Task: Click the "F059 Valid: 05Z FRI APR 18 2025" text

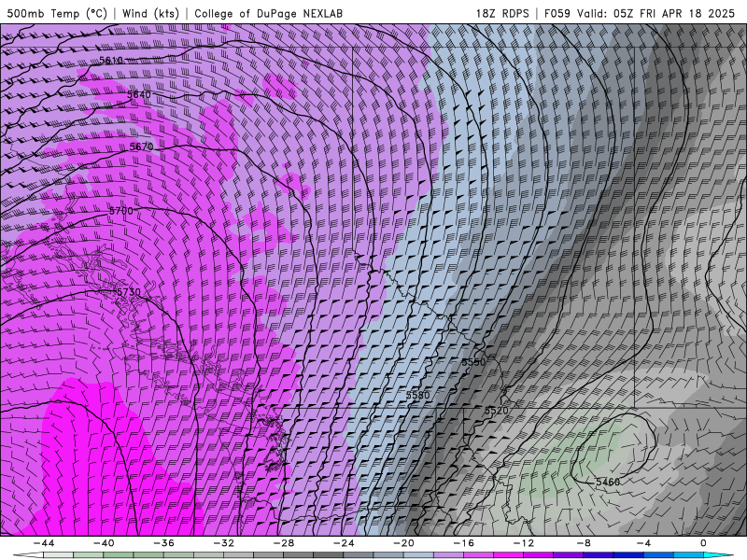Action: pos(640,13)
